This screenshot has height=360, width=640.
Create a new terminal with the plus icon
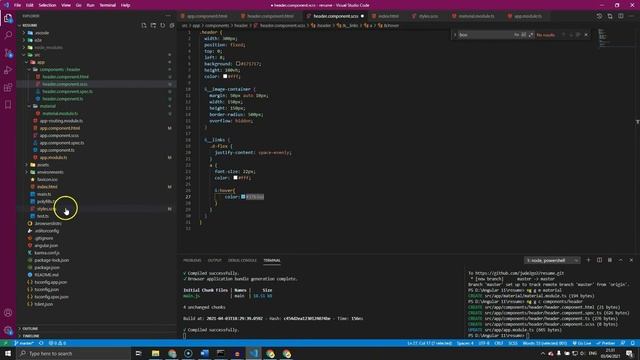588,260
